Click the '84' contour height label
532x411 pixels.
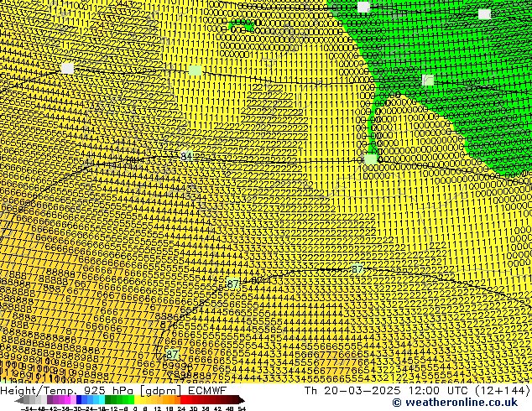click(186, 156)
